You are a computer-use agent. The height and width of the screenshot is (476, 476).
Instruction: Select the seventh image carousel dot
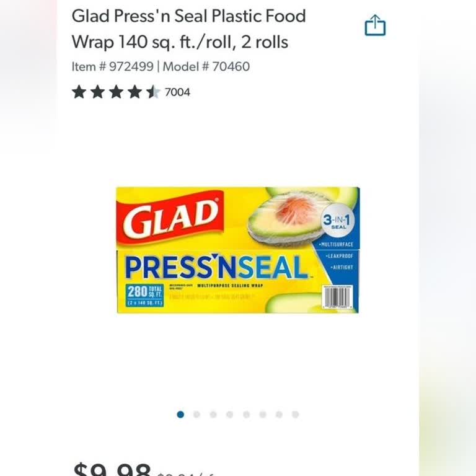279,414
